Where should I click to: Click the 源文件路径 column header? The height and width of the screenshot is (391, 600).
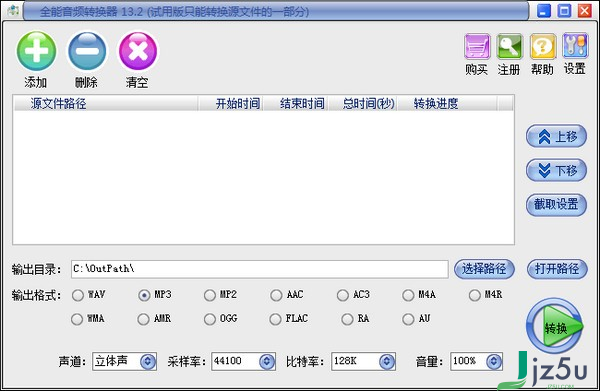click(106, 104)
